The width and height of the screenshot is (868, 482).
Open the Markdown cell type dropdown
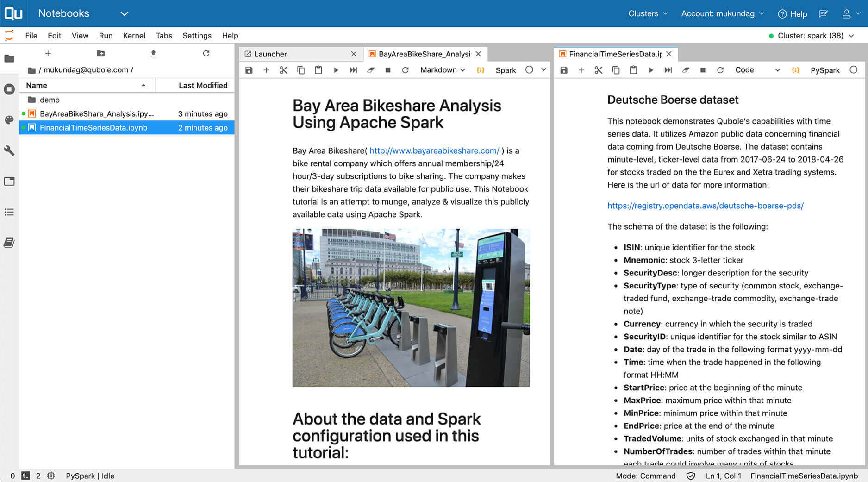point(443,70)
